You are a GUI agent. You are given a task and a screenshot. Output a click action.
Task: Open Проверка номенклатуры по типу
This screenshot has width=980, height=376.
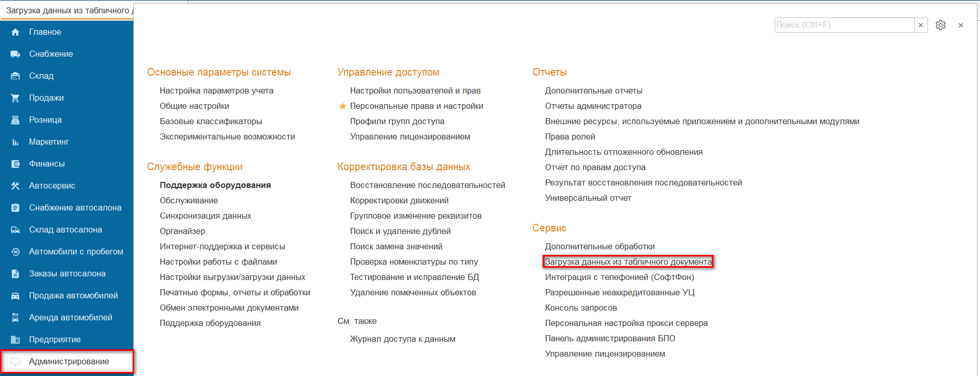(414, 262)
